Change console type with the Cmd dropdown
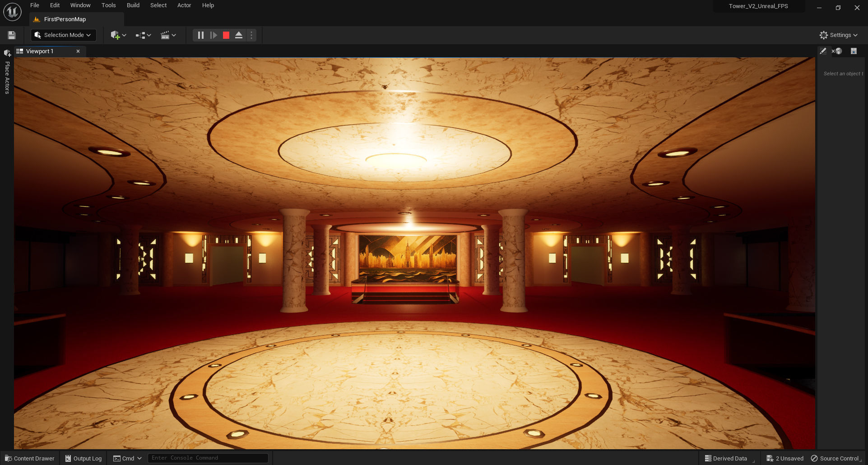This screenshot has width=868, height=465. [x=127, y=458]
